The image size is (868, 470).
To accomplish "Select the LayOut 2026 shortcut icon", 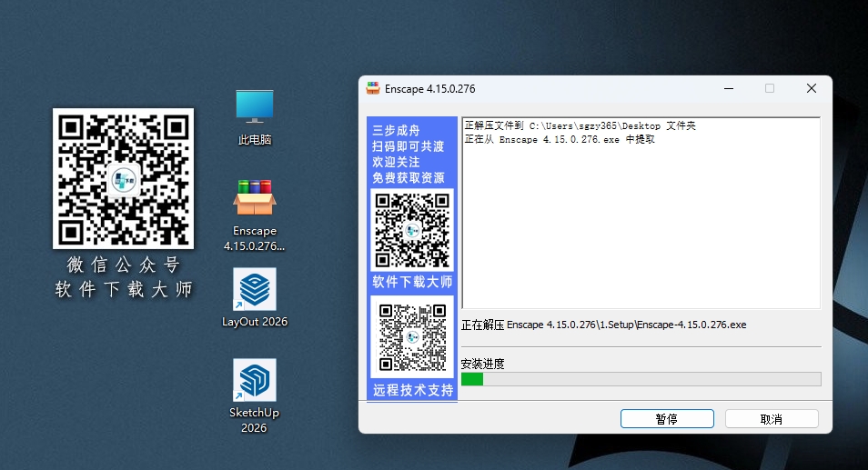I will click(x=255, y=289).
